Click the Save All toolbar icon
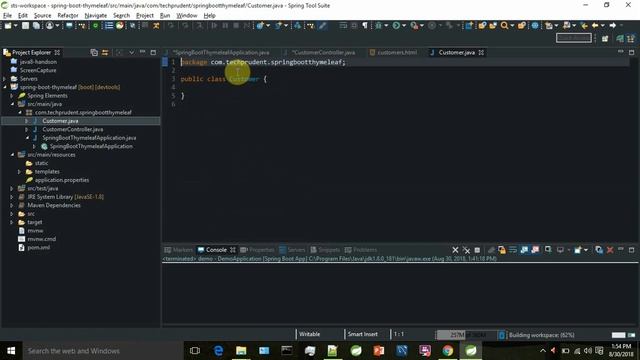 point(36,26)
